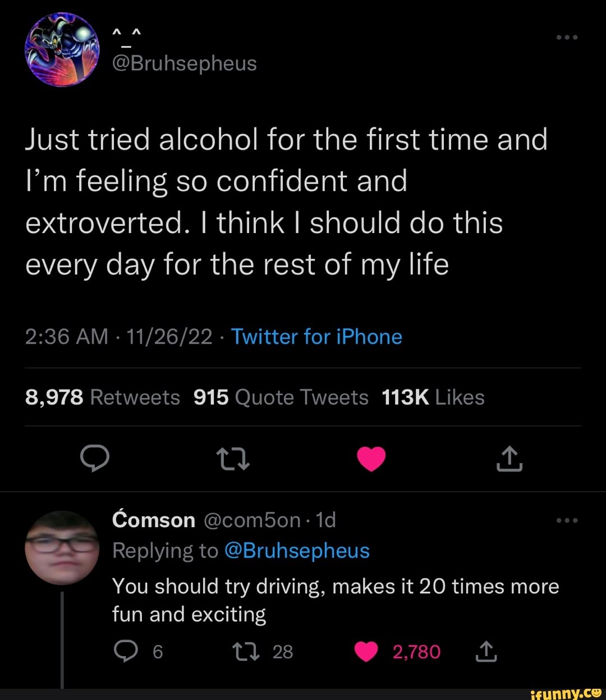Open the @Bruhsepheus handle at top

[x=185, y=63]
